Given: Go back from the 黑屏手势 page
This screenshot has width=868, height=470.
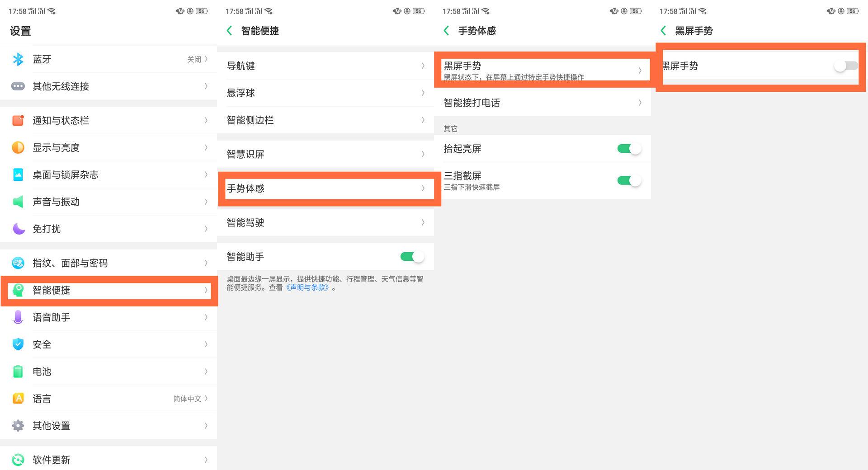Looking at the screenshot, I should coord(663,30).
